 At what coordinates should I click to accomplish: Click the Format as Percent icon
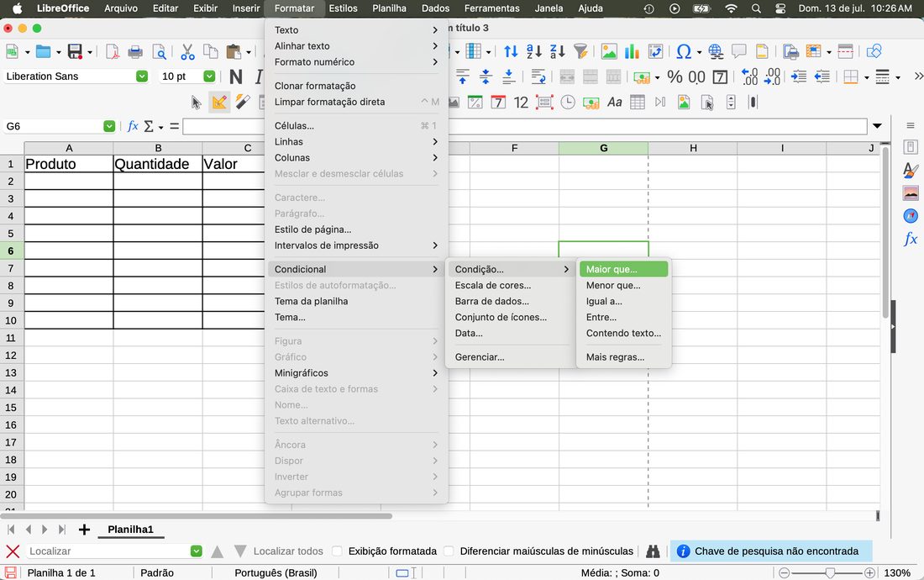(x=675, y=76)
